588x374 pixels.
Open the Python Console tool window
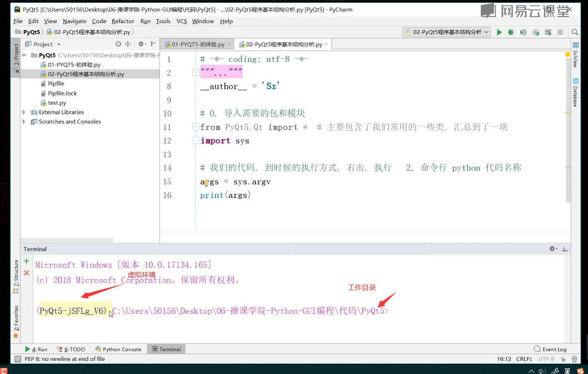coord(119,349)
